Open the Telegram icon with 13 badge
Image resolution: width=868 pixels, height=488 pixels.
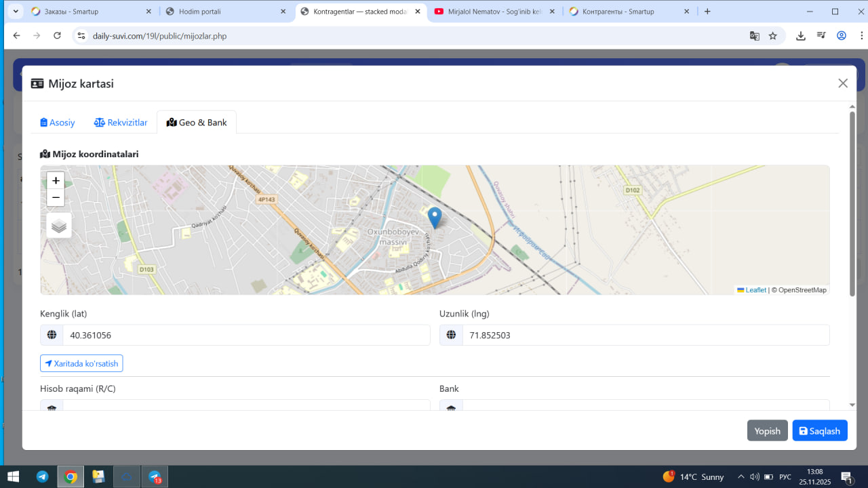click(x=155, y=476)
